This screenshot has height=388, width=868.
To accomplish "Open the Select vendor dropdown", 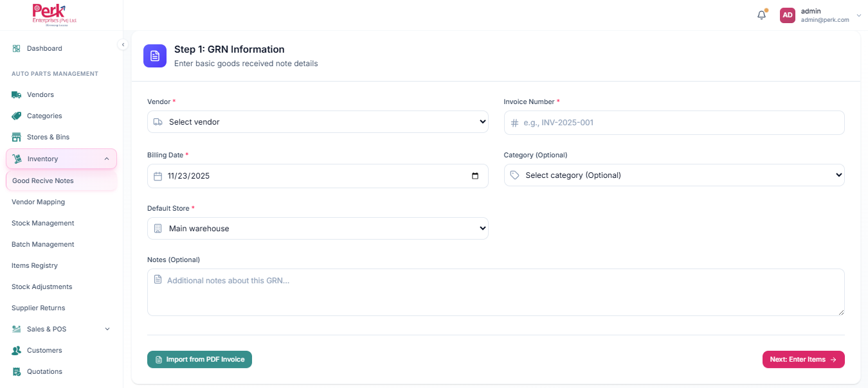I will [x=318, y=122].
